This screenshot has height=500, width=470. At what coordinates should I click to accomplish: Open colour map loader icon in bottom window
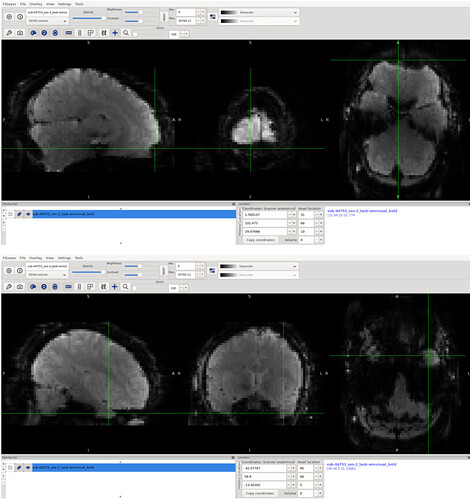tap(212, 271)
